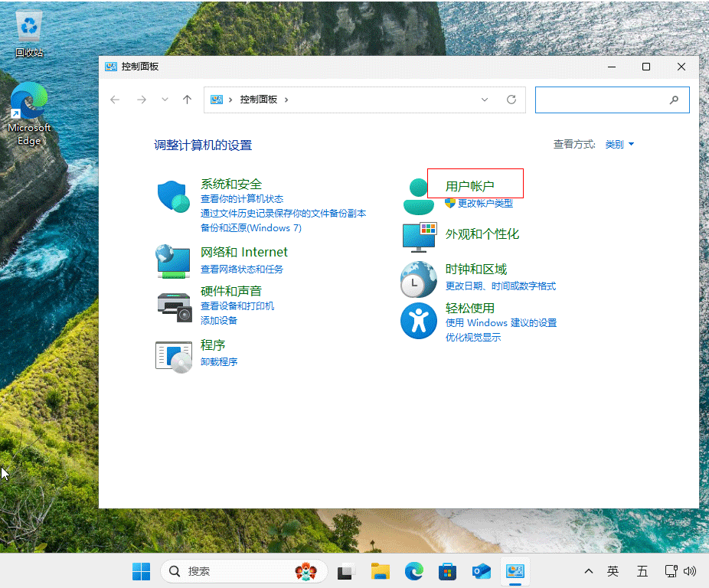Click 使用 Windows 建议的设置 link
Viewport: 709px width, 588px height.
point(501,322)
